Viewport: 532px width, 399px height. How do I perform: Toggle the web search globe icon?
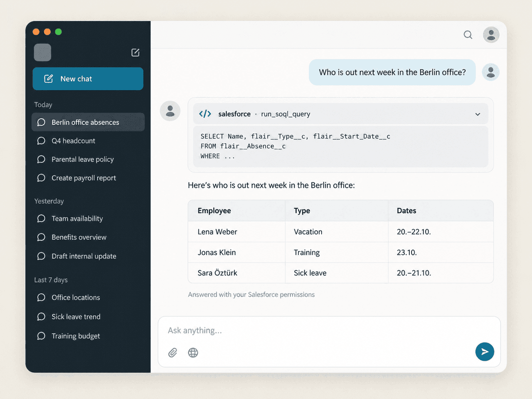click(x=193, y=352)
